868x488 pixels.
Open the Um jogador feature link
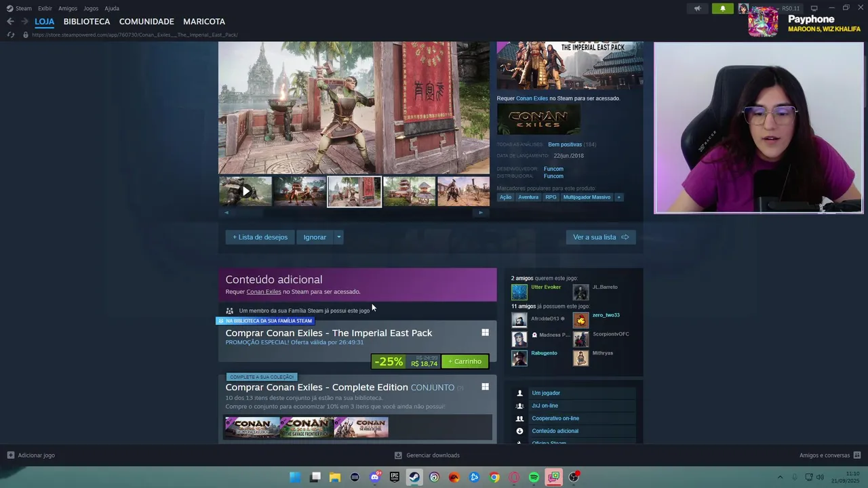pos(546,393)
